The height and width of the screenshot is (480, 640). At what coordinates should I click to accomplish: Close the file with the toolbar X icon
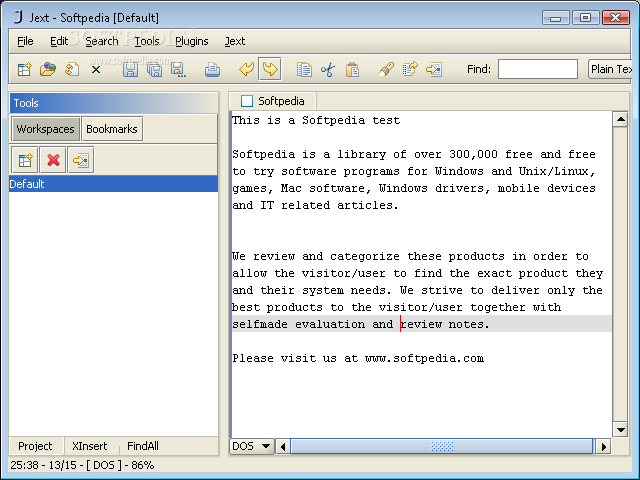click(96, 70)
